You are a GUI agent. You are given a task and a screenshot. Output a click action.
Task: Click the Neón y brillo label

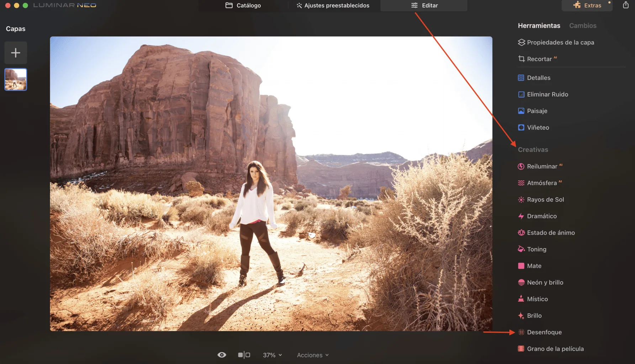(545, 283)
